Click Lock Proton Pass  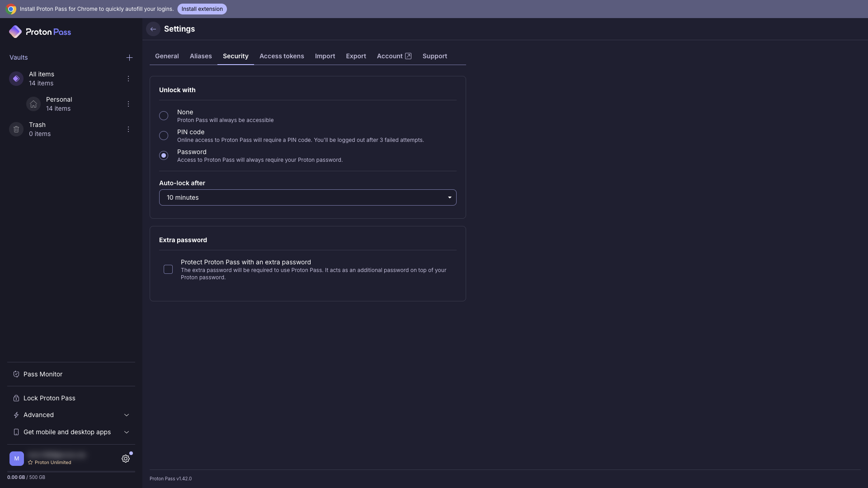71,398
